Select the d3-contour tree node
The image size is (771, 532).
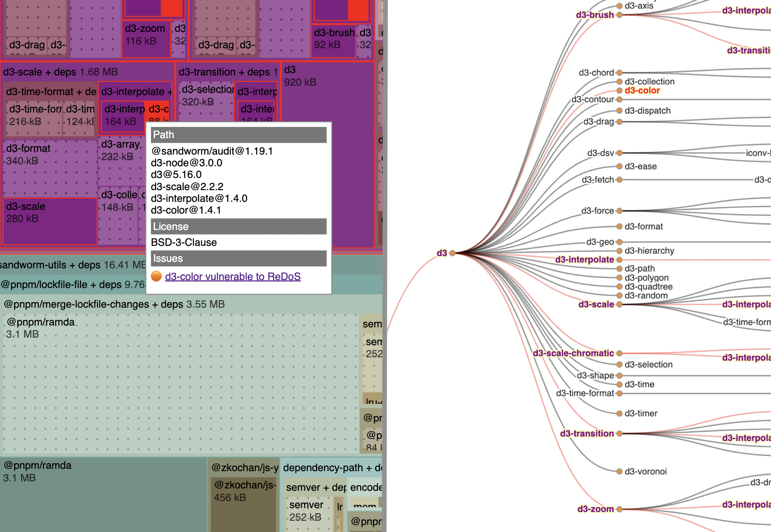pyautogui.click(x=619, y=99)
